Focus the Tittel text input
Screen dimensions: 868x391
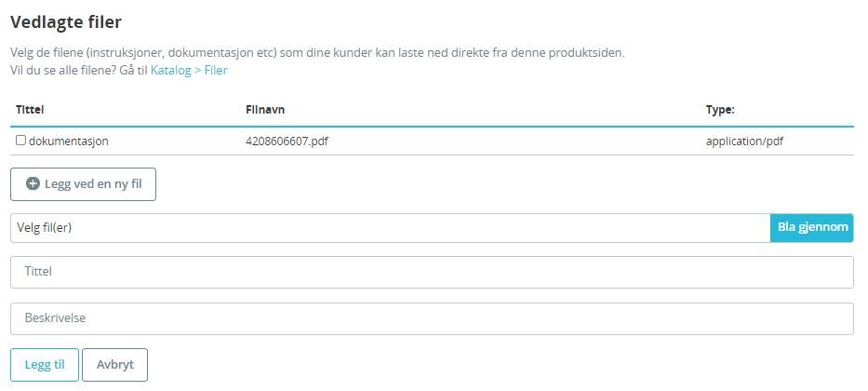pyautogui.click(x=432, y=272)
